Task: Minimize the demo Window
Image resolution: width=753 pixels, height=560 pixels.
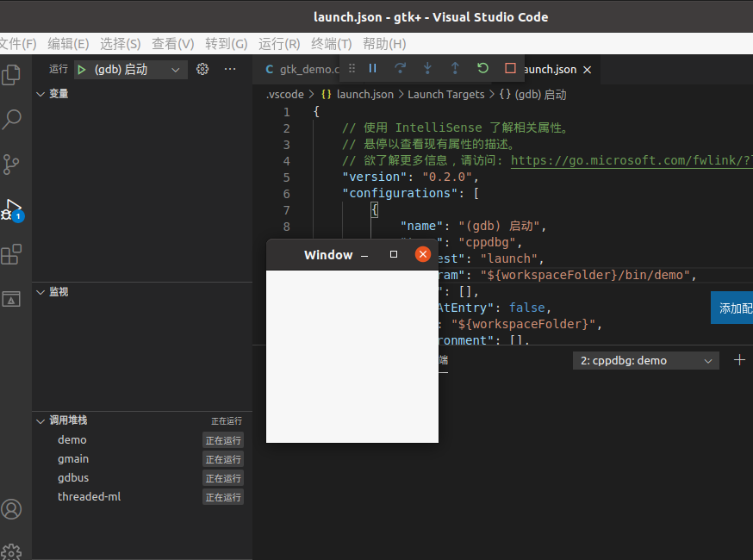Action: click(364, 256)
